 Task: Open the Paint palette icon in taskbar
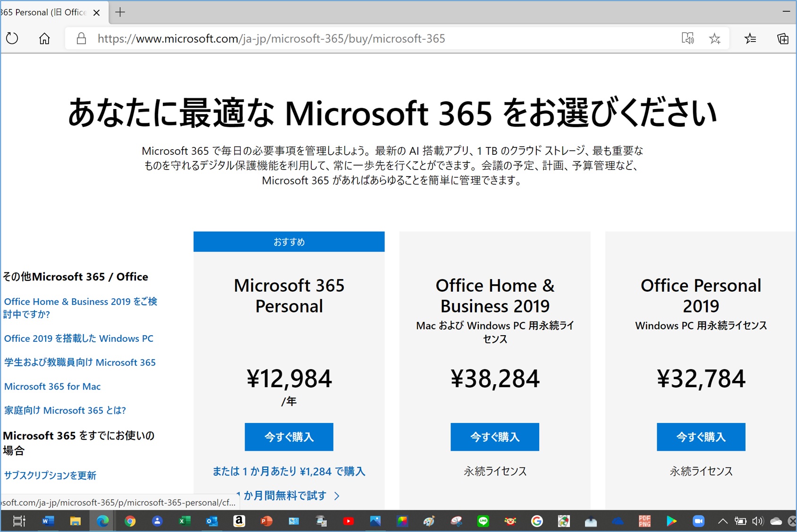point(429,521)
